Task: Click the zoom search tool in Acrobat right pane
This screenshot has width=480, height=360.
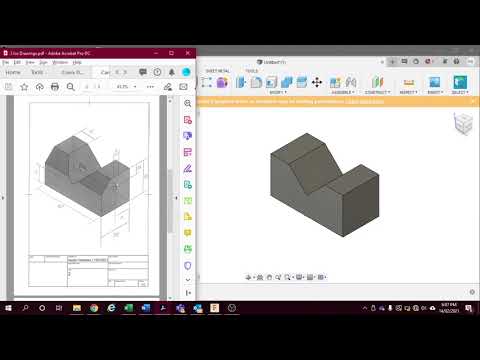Action: tap(188, 103)
